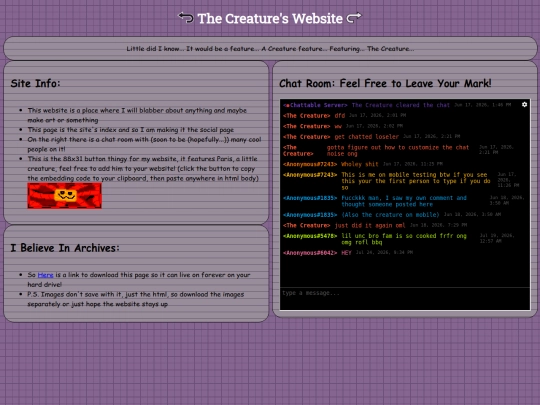
Task: Click message '(Also the creature on mobile)'
Action: coord(390,215)
